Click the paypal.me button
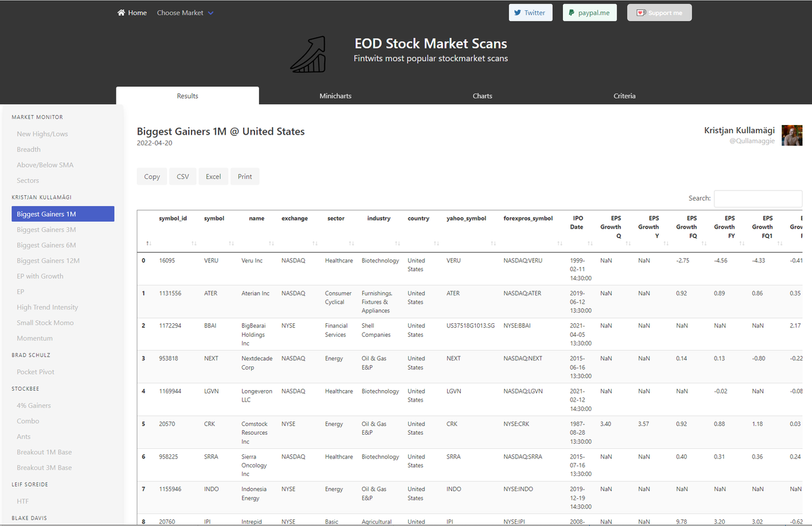Viewport: 812px width, 526px height. coord(589,13)
